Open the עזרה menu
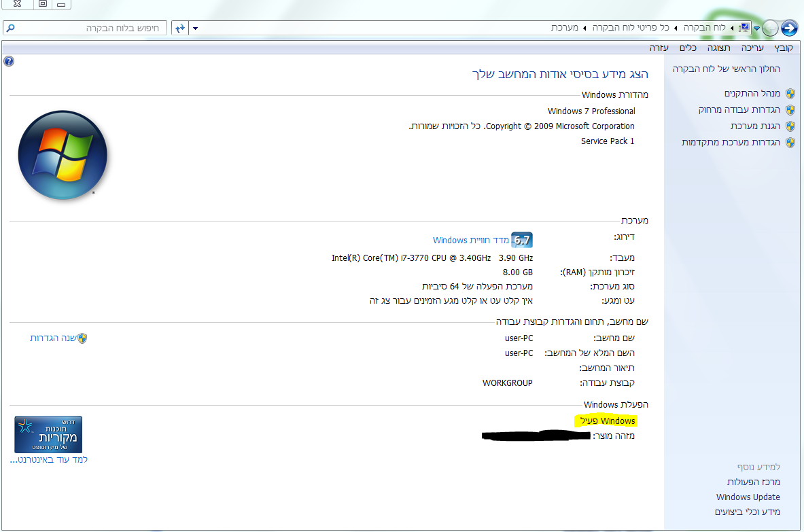This screenshot has height=532, width=804. coord(659,48)
